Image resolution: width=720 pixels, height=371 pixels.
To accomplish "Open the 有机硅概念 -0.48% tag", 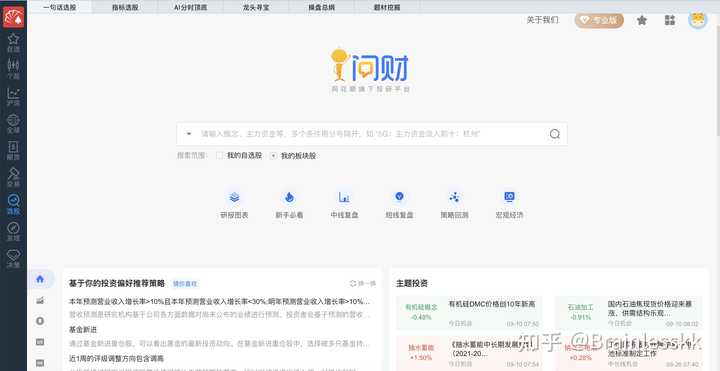I will coord(421,312).
